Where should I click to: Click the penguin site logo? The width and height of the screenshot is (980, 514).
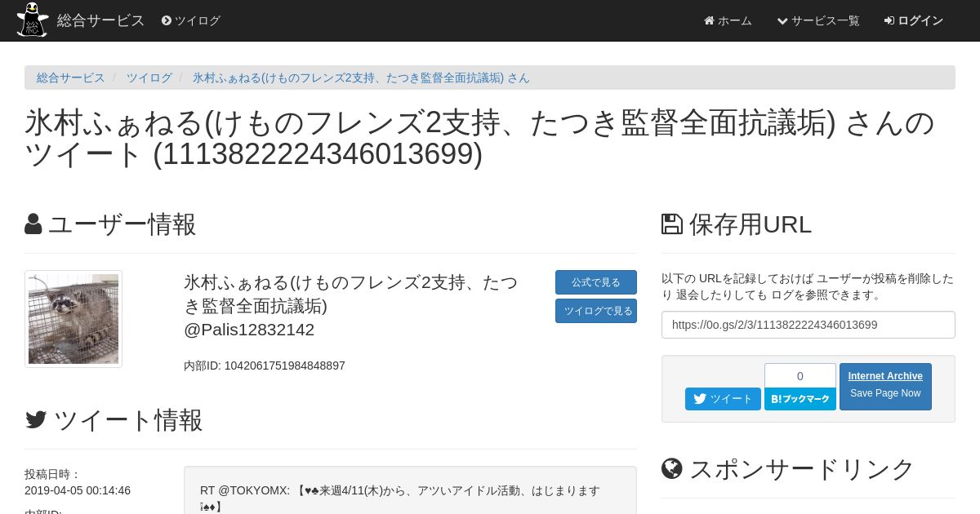coord(33,20)
